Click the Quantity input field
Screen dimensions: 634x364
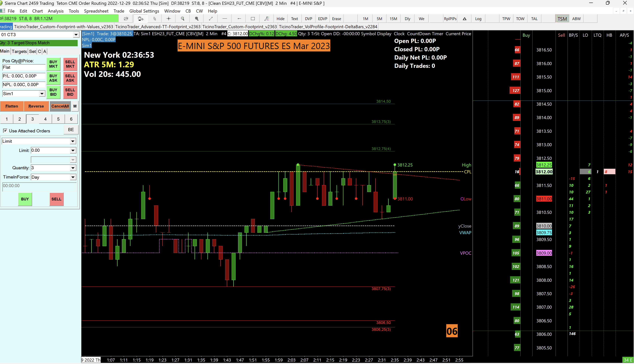[50, 168]
